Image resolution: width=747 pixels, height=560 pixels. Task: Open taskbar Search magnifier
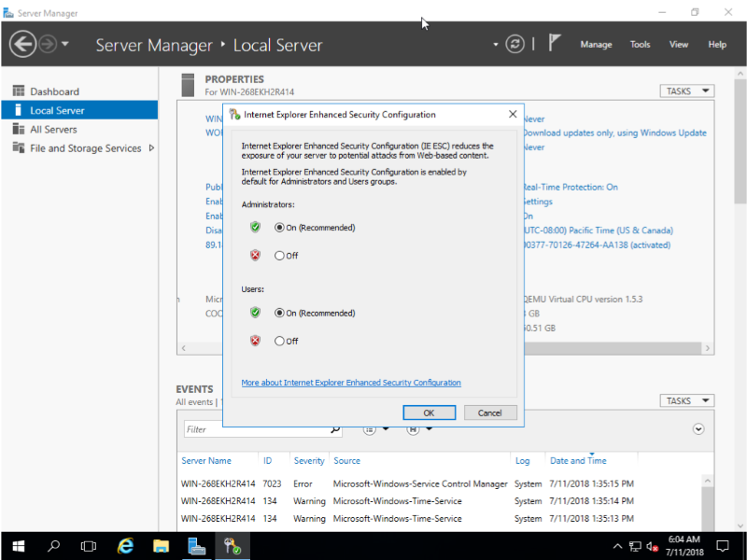click(x=53, y=546)
